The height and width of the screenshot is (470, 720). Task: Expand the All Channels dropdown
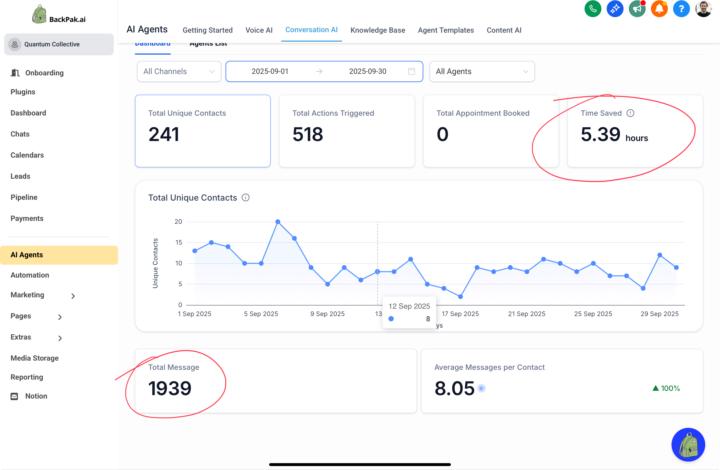click(x=179, y=72)
